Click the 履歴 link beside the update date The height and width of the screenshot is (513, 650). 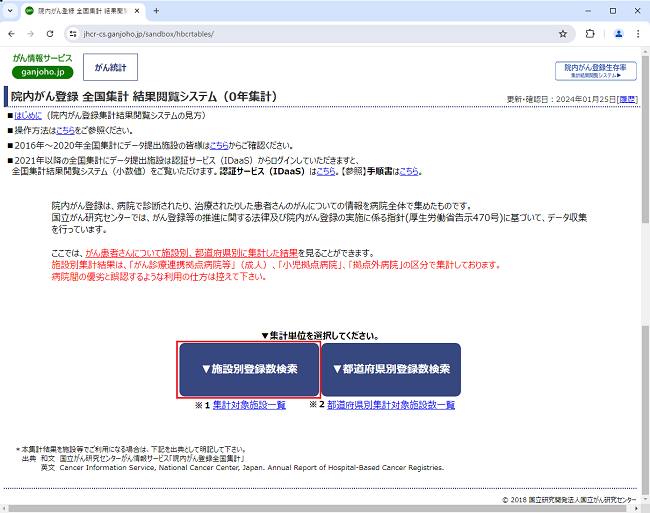coord(627,100)
